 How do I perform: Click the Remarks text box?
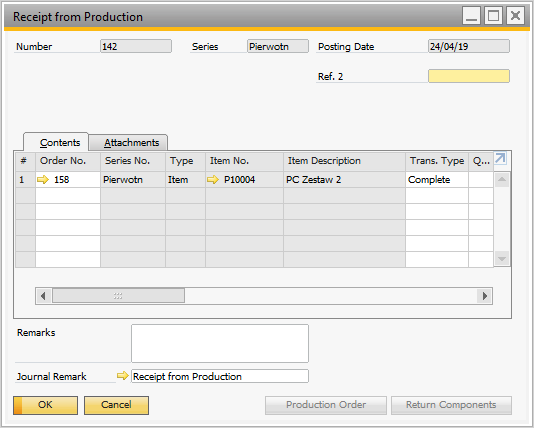(x=220, y=343)
